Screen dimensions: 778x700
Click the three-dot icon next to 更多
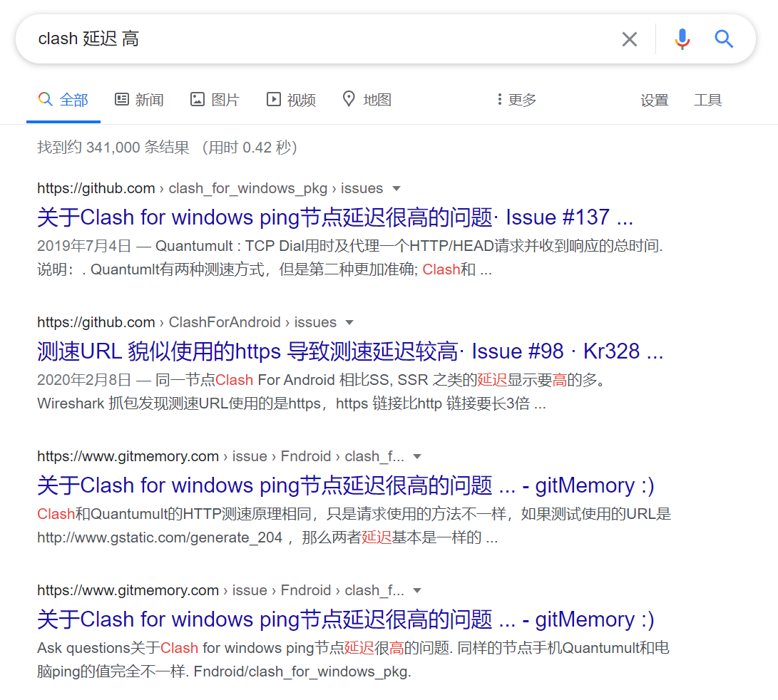500,99
